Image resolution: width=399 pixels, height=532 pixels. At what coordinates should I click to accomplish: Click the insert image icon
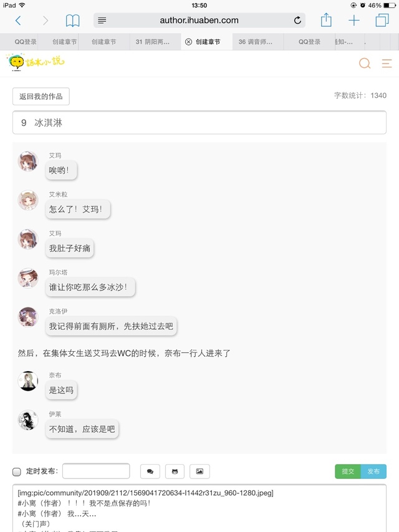click(x=199, y=472)
